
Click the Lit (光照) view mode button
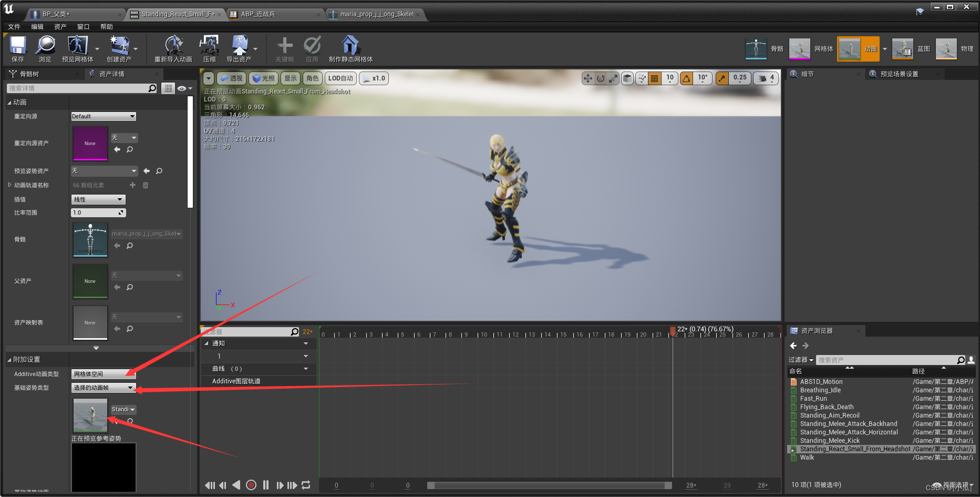tap(263, 78)
